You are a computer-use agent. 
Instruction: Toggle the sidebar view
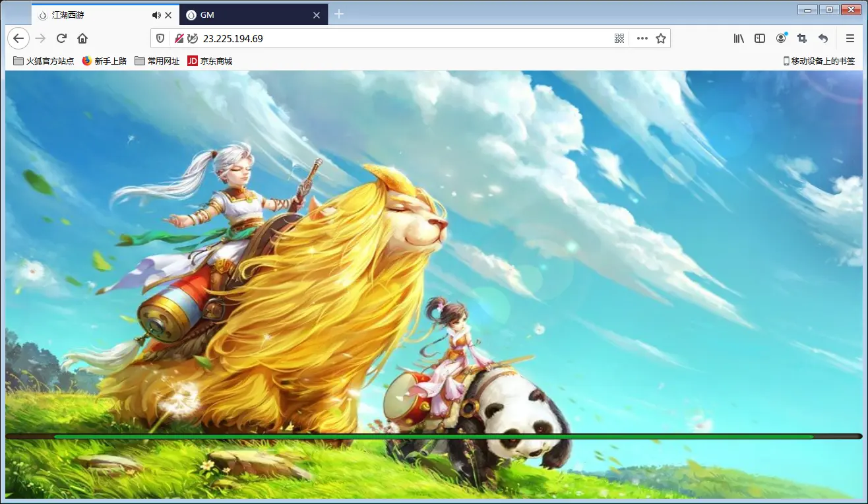pyautogui.click(x=760, y=38)
